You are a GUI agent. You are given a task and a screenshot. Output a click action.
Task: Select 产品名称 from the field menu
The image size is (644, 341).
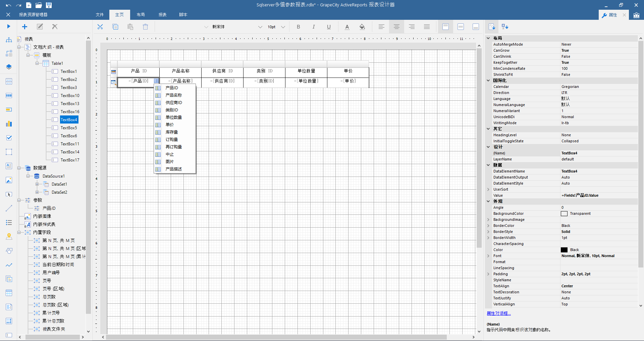pos(173,95)
